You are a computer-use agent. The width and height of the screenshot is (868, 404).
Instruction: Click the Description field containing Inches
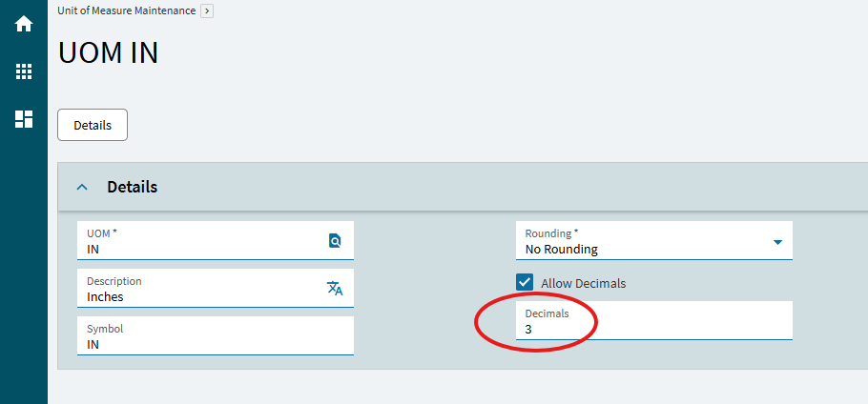(200, 296)
